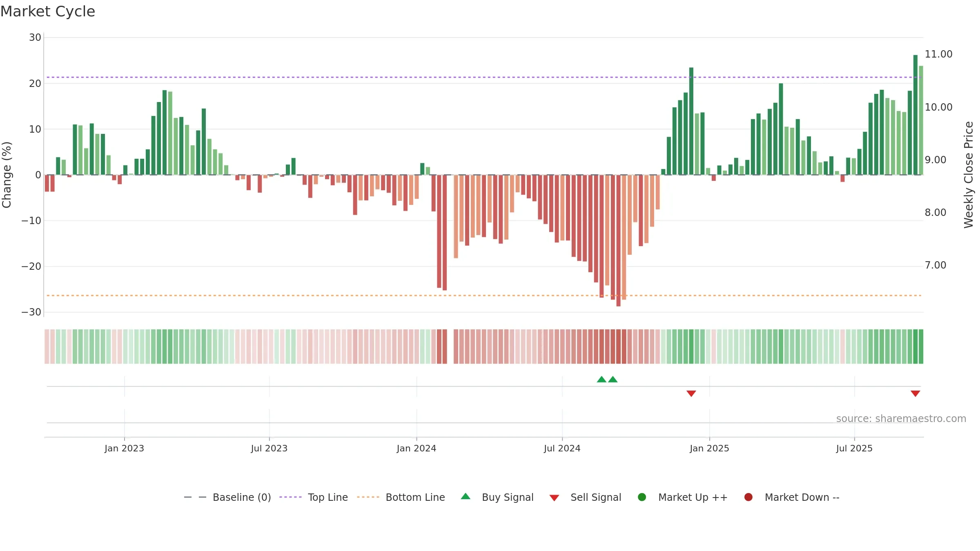980x551 pixels.
Task: Click the 9.00 price axis label
Action: [935, 160]
